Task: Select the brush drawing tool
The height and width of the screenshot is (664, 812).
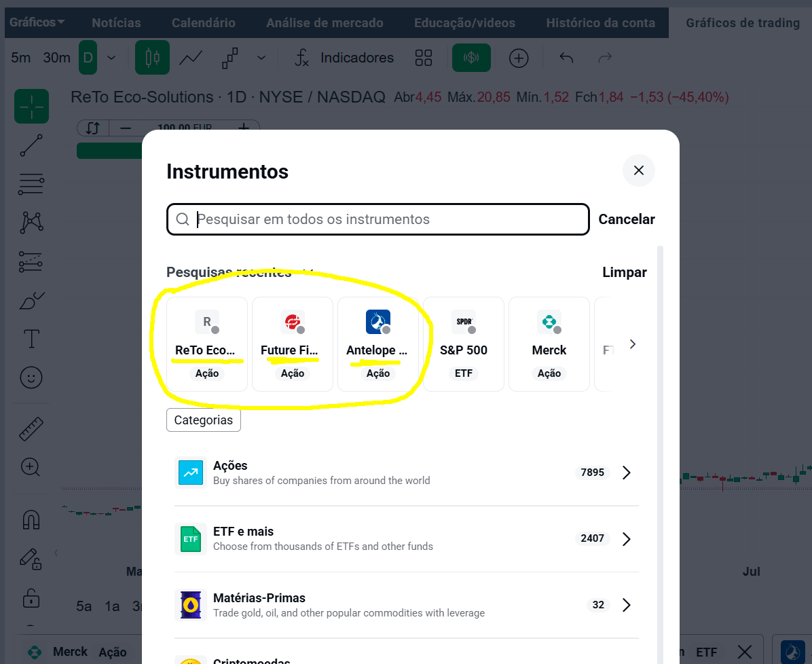Action: 32,300
